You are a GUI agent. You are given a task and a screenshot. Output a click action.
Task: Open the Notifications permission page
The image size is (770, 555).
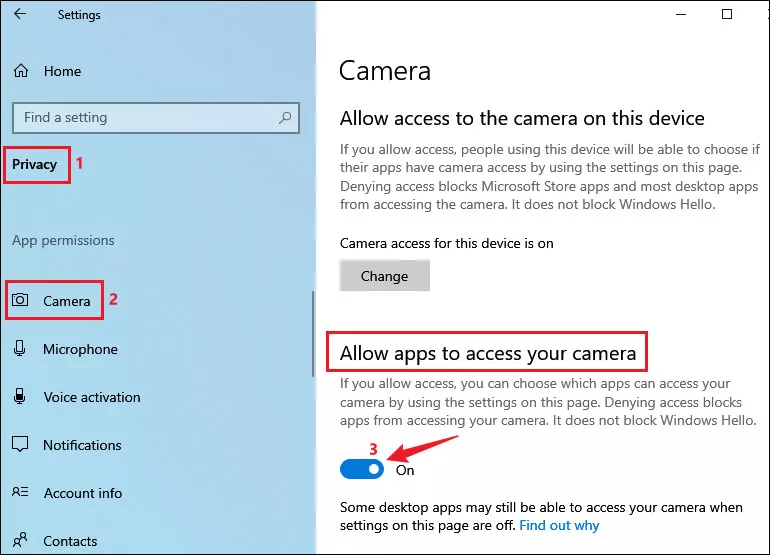(82, 445)
